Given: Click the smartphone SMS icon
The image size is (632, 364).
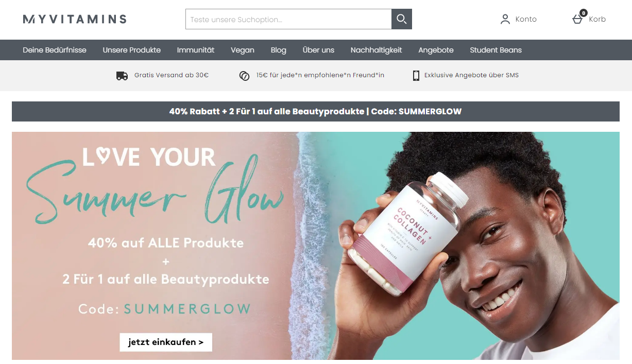Looking at the screenshot, I should click(416, 76).
